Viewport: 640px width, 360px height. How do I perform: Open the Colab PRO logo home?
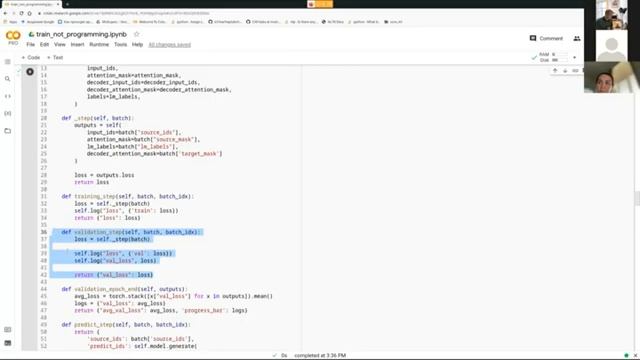pos(13,38)
